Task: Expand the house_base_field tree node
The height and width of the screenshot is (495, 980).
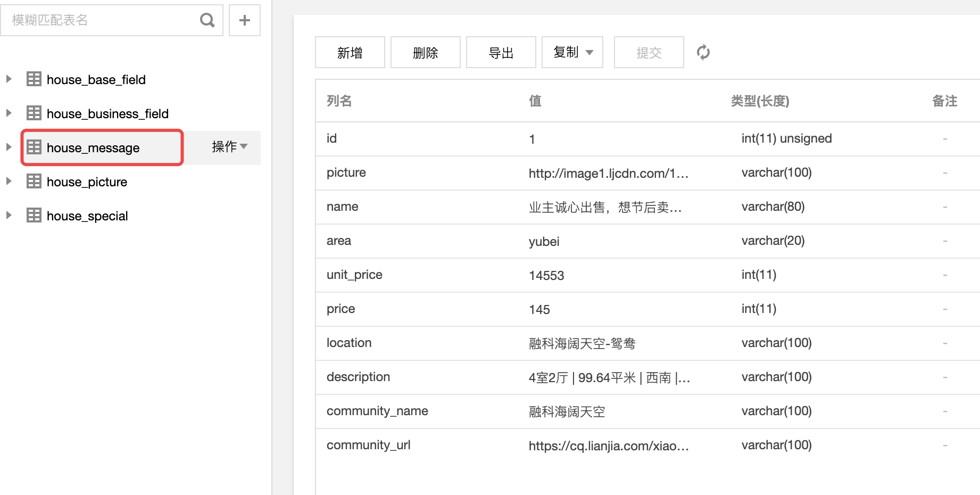Action: (9, 79)
